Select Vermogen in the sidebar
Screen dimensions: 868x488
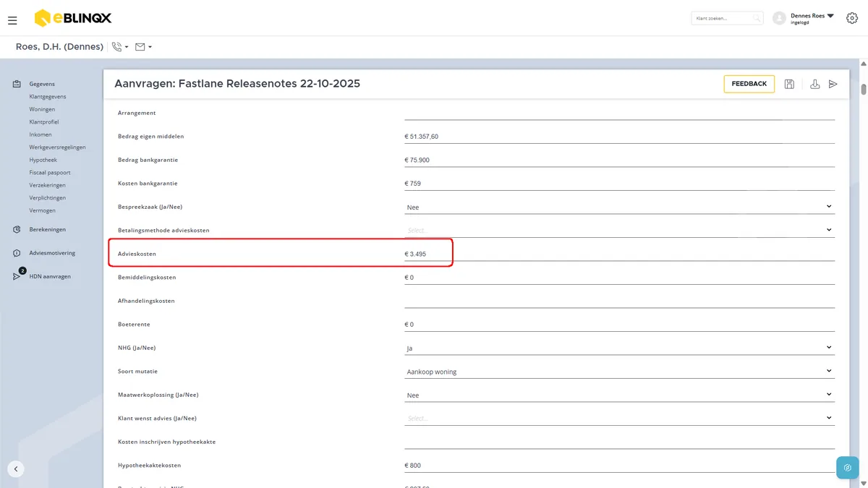pyautogui.click(x=43, y=210)
